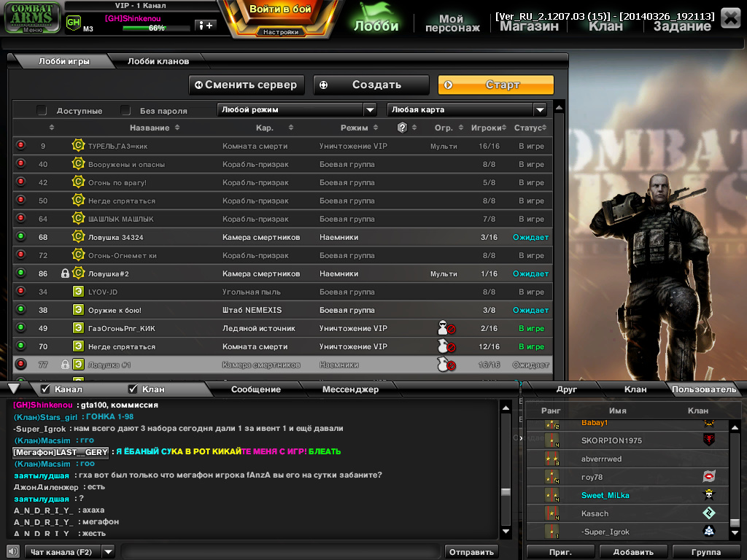Select the Лобби игры tab
This screenshot has height=560, width=747.
click(64, 61)
